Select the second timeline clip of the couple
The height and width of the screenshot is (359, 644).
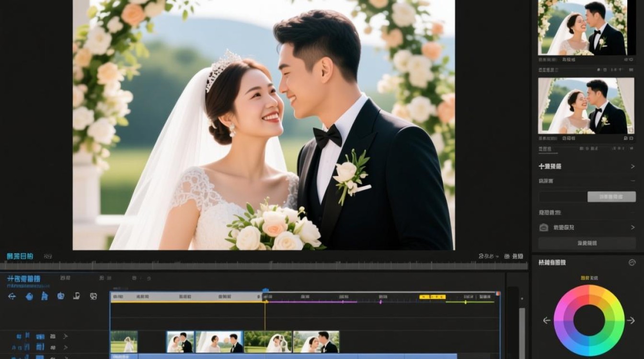pyautogui.click(x=180, y=342)
